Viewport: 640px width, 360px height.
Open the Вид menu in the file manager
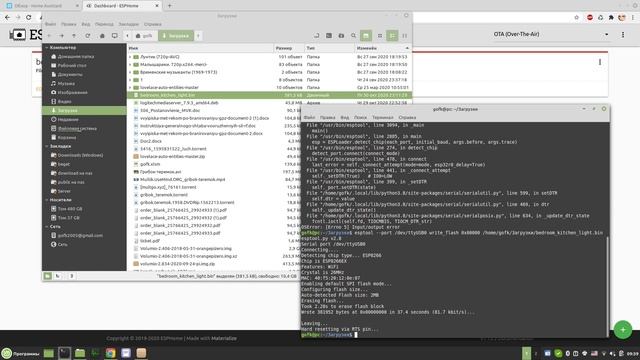(x=86, y=24)
